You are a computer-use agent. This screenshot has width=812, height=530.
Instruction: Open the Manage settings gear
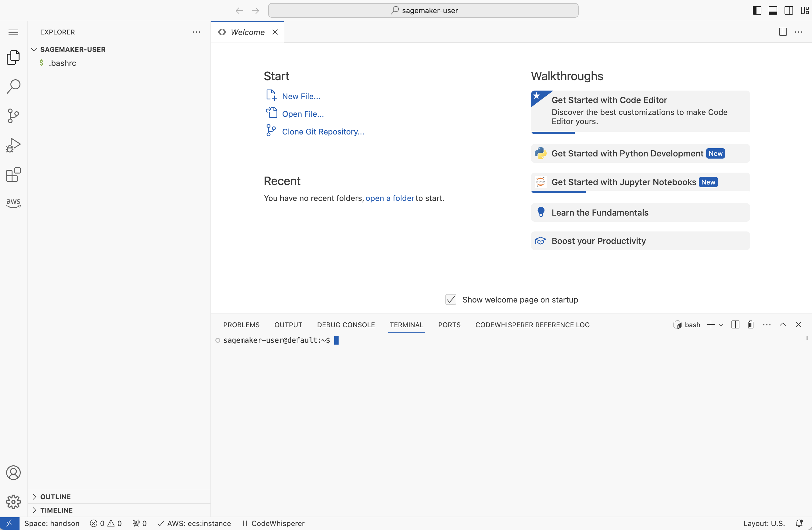click(x=13, y=502)
